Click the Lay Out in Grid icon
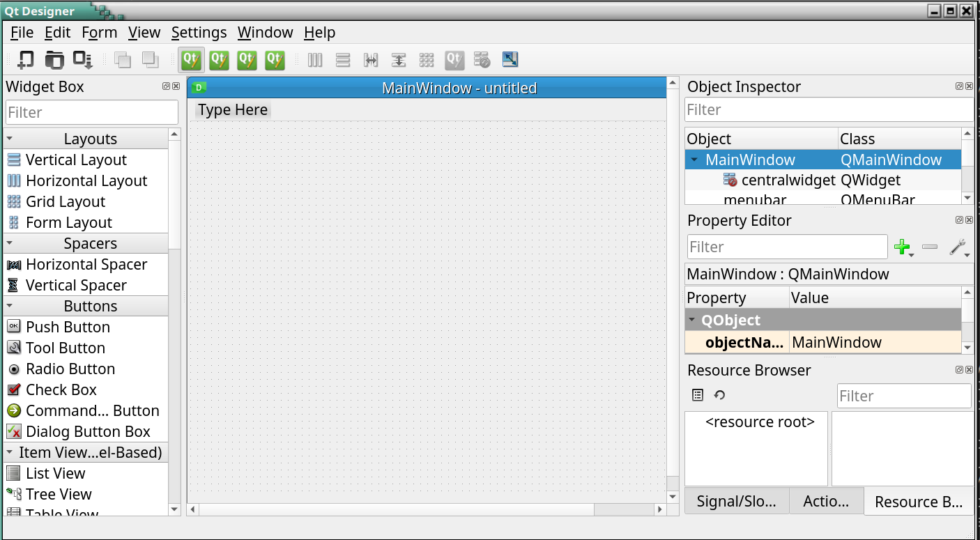The width and height of the screenshot is (980, 540). click(427, 60)
